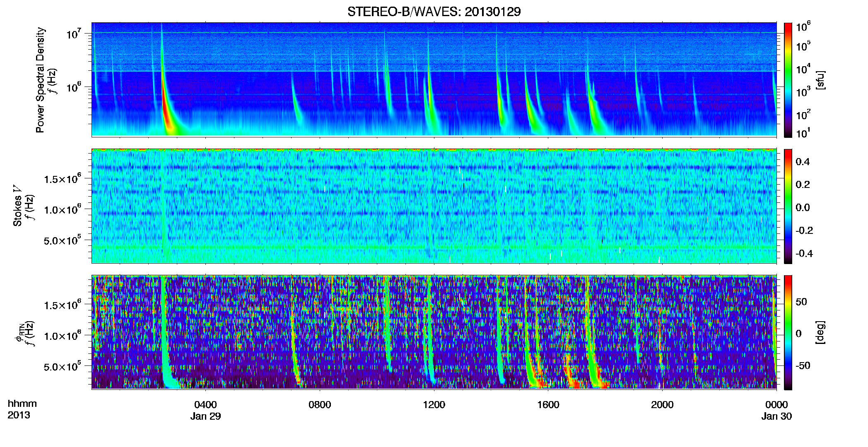The image size is (868, 447).
Task: Click the sfu power colorbar
Action: click(x=788, y=80)
